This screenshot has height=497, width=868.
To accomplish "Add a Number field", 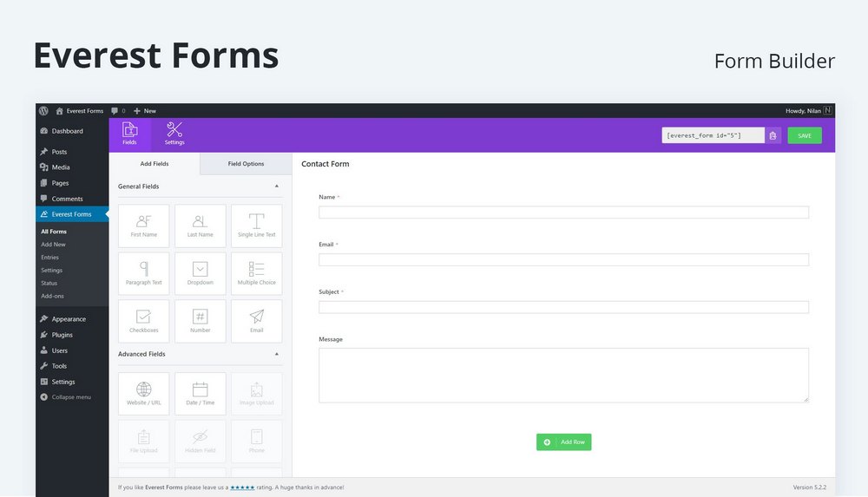I will (200, 321).
